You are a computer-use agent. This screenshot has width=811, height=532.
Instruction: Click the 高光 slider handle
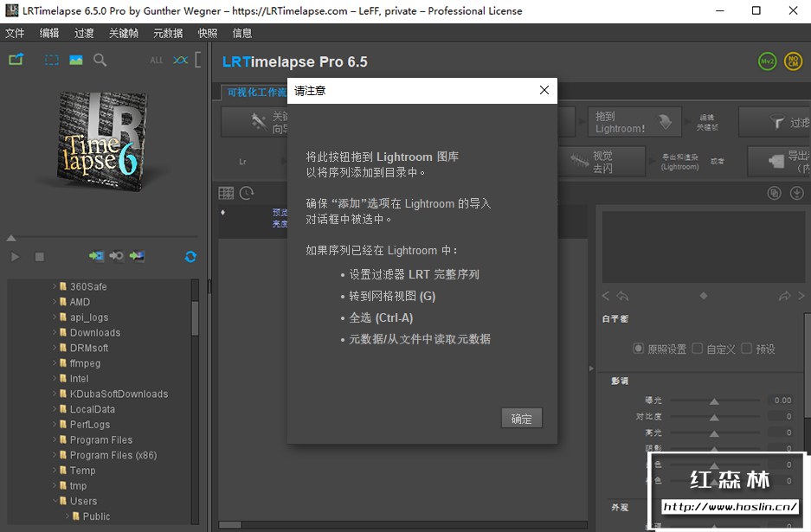[714, 433]
